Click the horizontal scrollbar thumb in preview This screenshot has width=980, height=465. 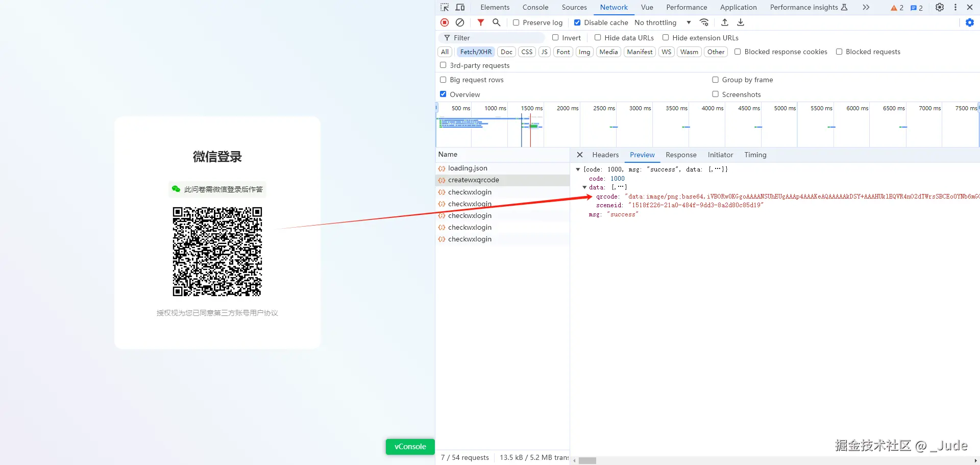(587, 460)
